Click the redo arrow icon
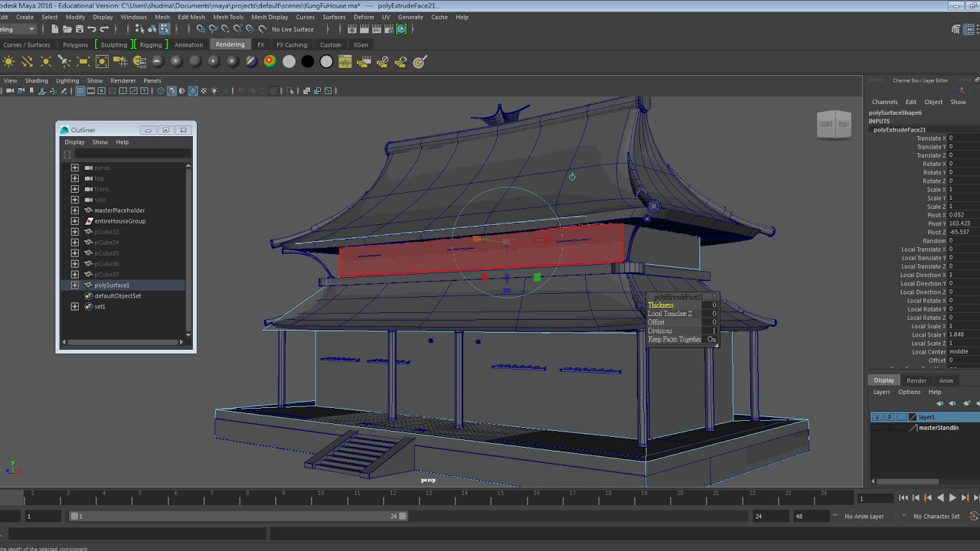 point(104,29)
